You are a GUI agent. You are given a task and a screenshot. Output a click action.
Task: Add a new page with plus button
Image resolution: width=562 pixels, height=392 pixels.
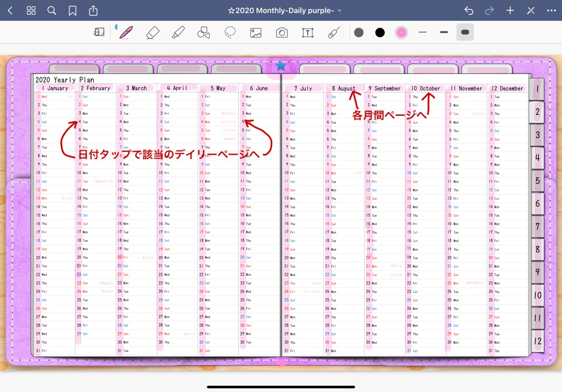coord(510,10)
